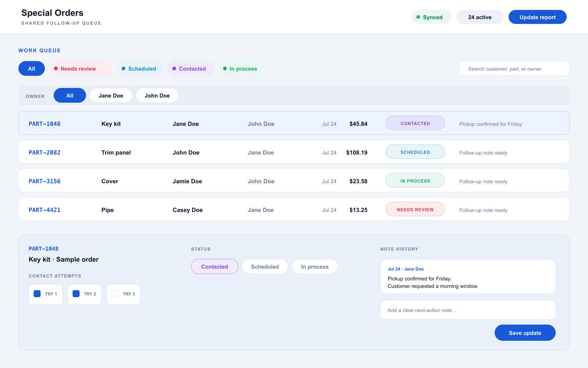Click the CONTACTED badge on PART-1048 row
The height and width of the screenshot is (368, 588).
click(x=415, y=123)
